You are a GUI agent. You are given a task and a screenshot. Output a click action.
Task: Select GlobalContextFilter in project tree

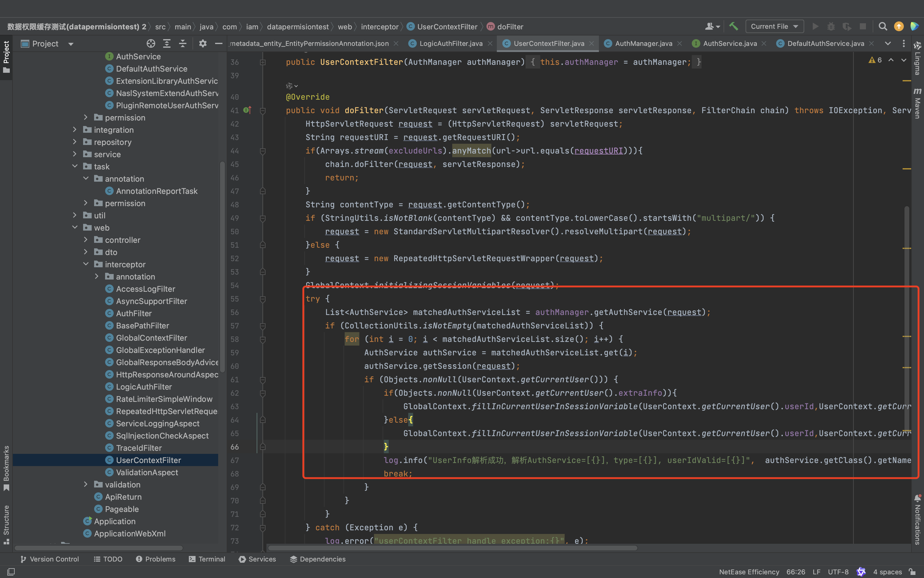(152, 338)
